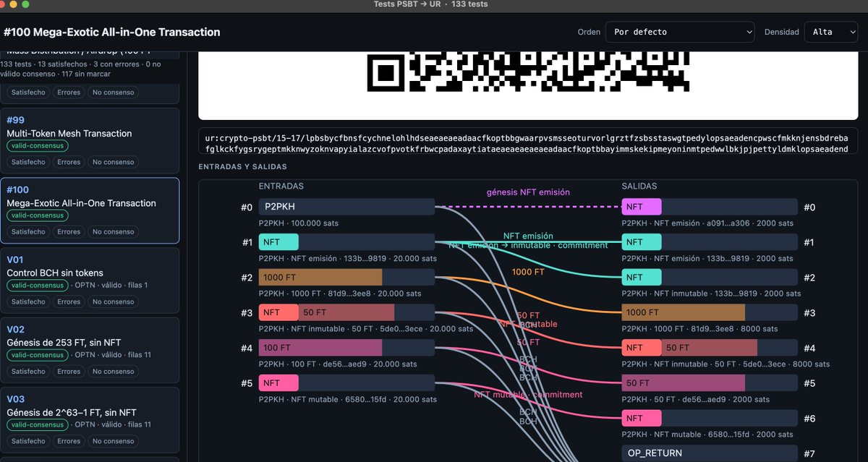Mark test #99 as No consenso
Viewport: 868px width, 462px height.
[x=113, y=162]
